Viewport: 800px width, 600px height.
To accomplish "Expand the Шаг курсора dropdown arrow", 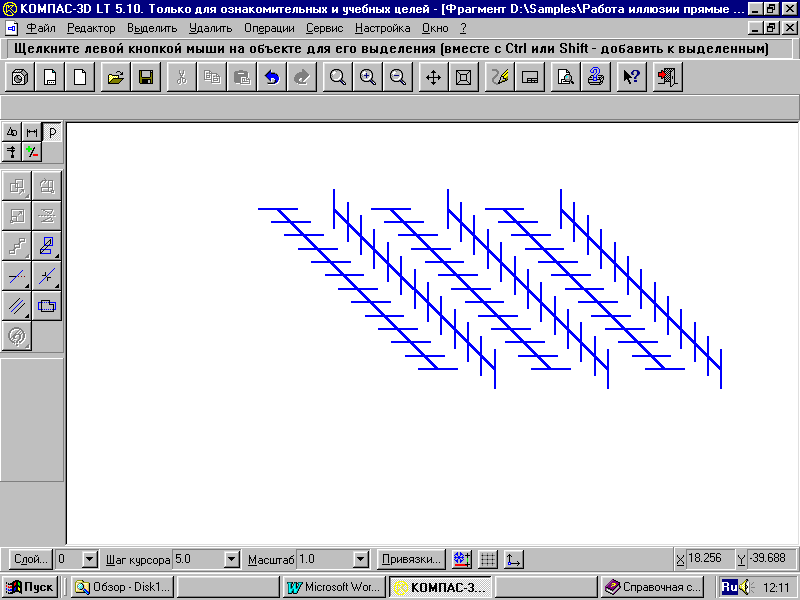I will point(232,560).
